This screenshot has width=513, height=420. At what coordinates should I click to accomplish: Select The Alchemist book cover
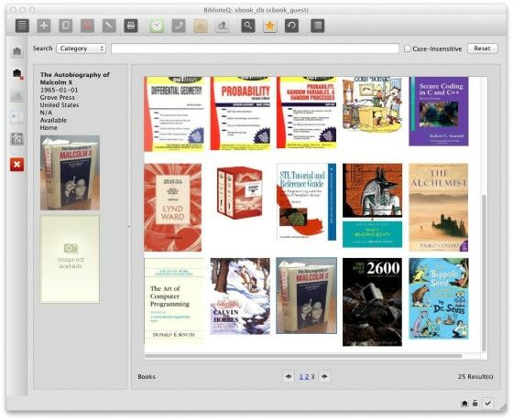439,208
